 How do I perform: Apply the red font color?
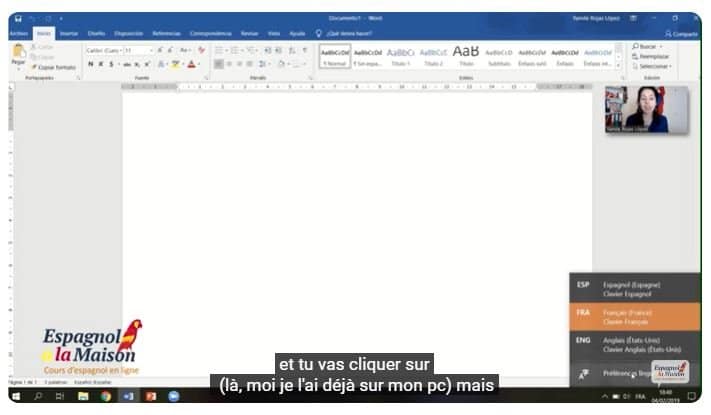click(x=191, y=65)
